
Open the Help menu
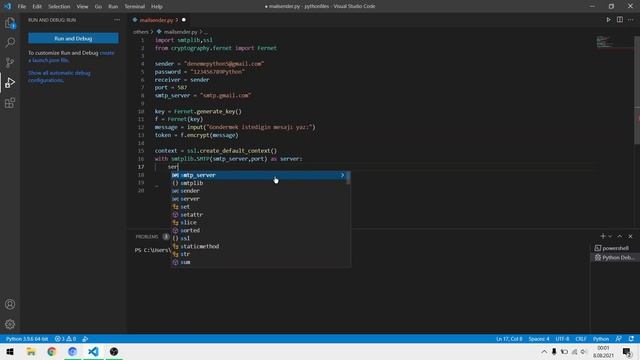(157, 7)
